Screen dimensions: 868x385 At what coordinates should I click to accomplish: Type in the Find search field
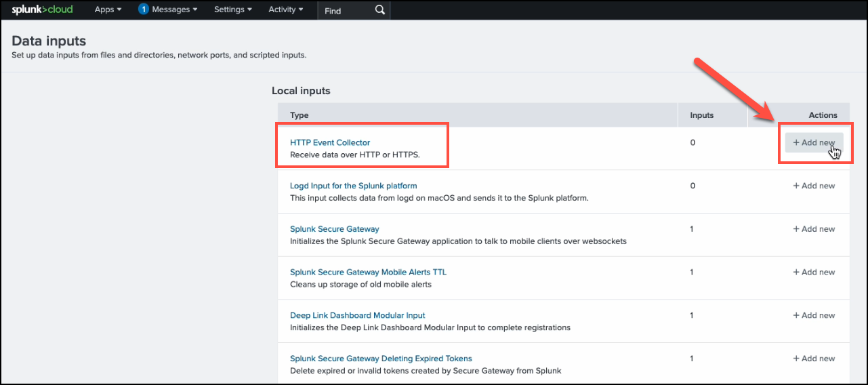(x=346, y=10)
